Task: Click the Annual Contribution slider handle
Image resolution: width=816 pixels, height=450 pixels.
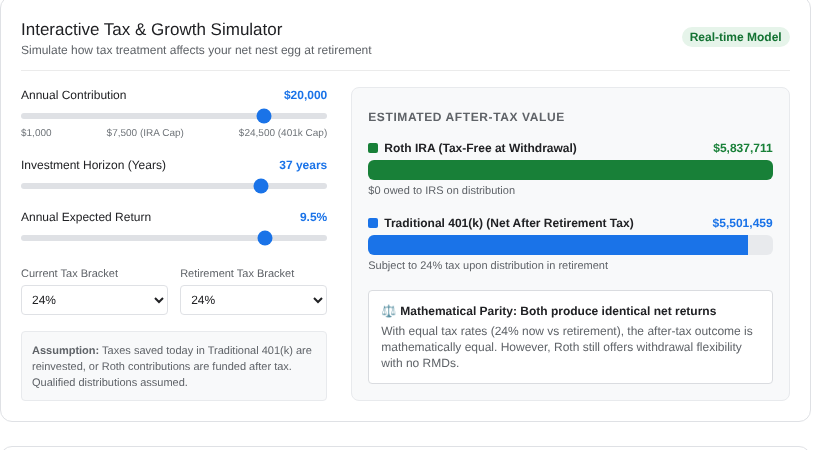Action: (264, 116)
